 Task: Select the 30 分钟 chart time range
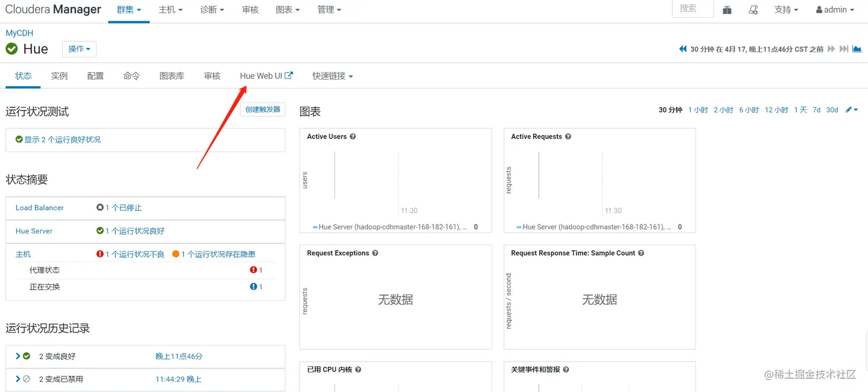click(670, 110)
